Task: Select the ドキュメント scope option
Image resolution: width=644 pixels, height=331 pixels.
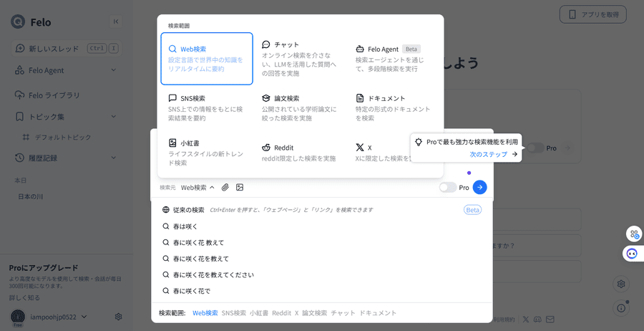Action: coord(394,107)
